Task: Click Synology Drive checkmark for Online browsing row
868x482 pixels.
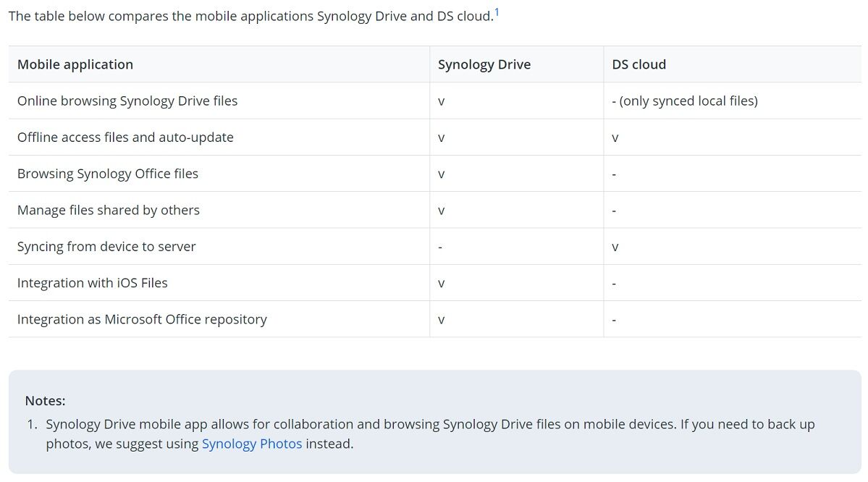Action: click(x=441, y=102)
